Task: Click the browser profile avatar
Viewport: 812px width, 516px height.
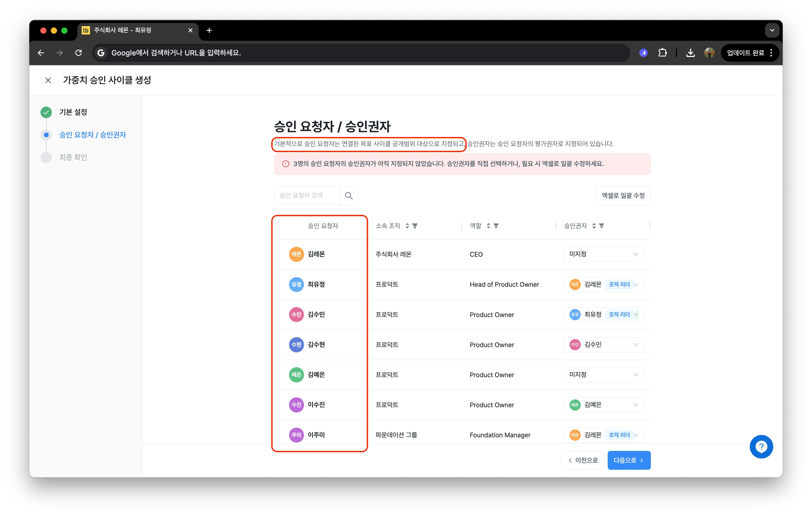Action: [709, 53]
